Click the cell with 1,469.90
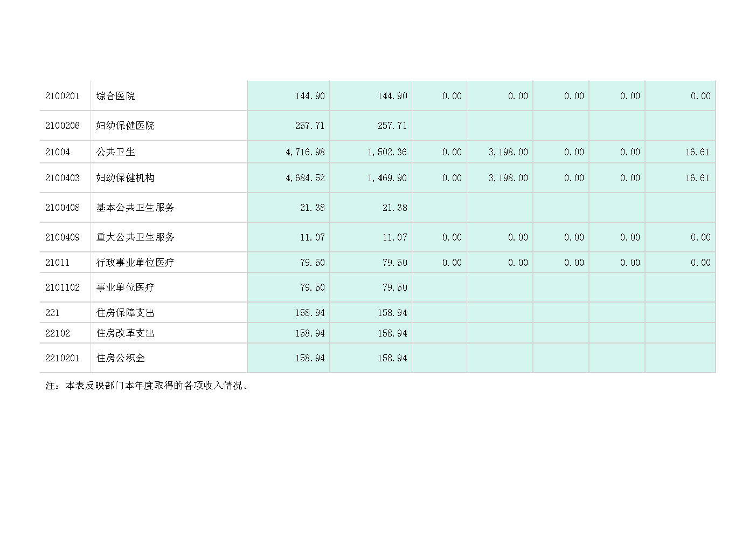Viewport: 756px width, 535px height. click(387, 178)
